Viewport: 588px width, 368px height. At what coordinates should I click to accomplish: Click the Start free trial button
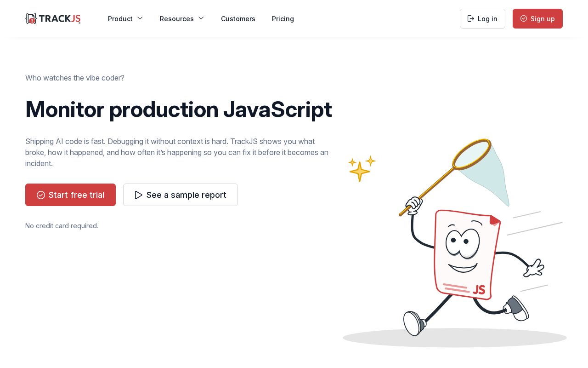pyautogui.click(x=70, y=195)
